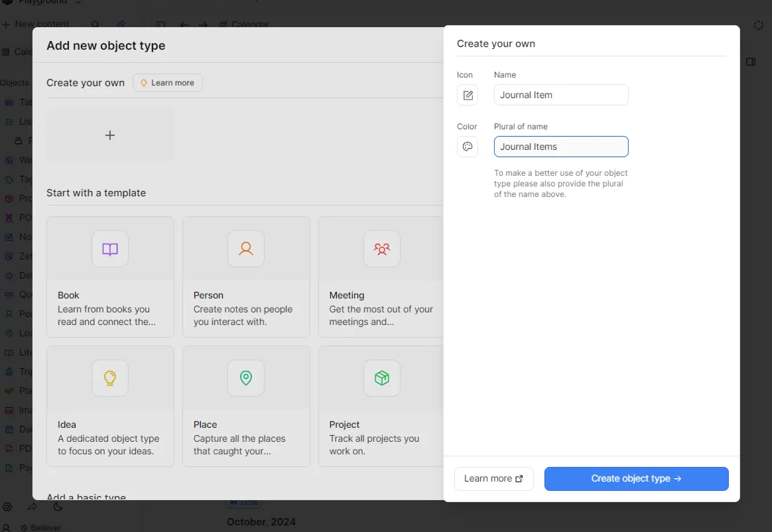Select the purple open book icon
The width and height of the screenshot is (772, 532).
click(x=110, y=249)
